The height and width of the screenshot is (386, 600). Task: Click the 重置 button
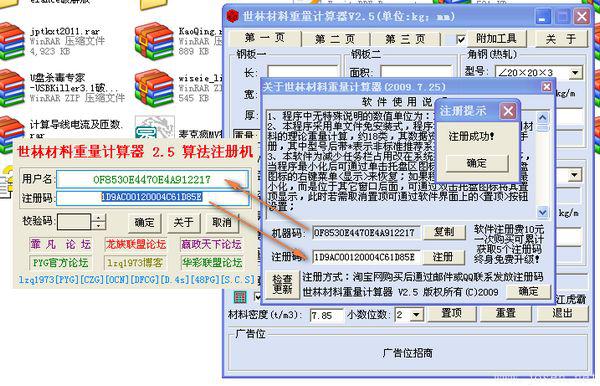click(505, 313)
